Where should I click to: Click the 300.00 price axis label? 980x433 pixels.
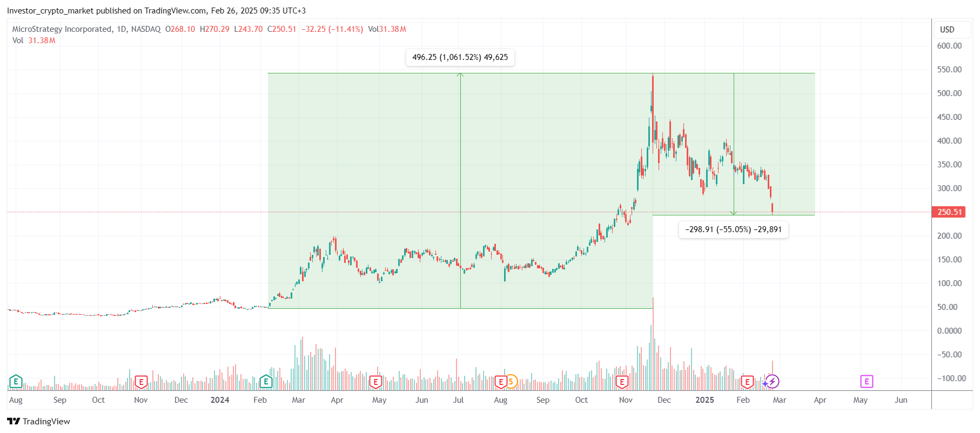coord(950,188)
